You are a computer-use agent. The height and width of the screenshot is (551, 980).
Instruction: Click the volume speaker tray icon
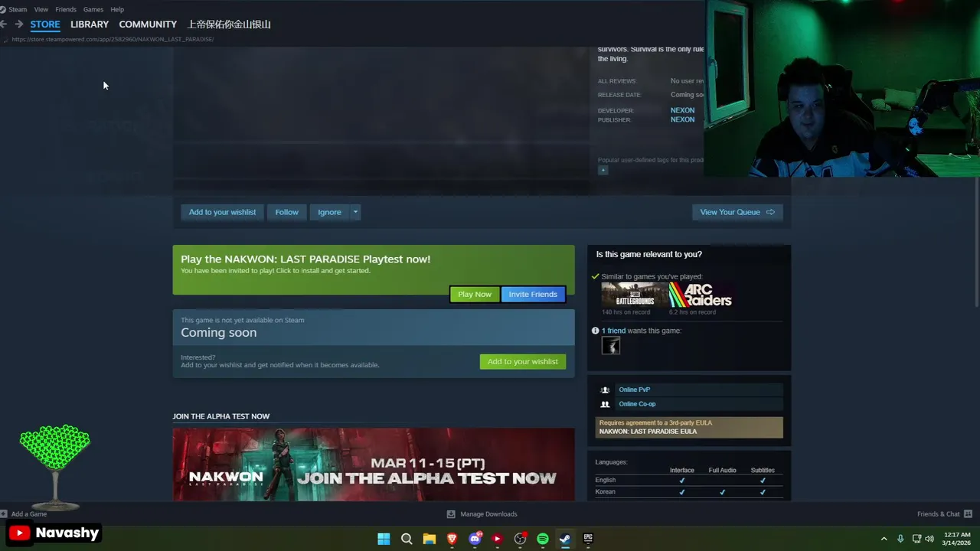(x=929, y=539)
